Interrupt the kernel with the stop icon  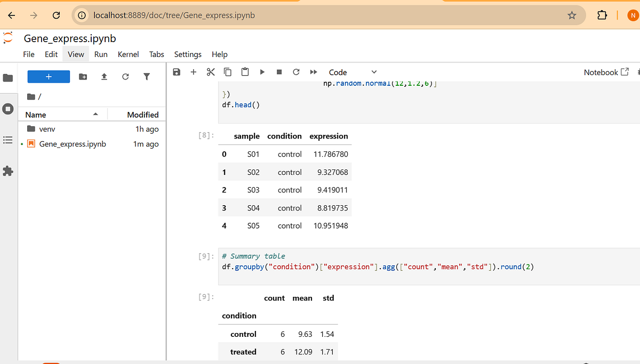tap(279, 72)
